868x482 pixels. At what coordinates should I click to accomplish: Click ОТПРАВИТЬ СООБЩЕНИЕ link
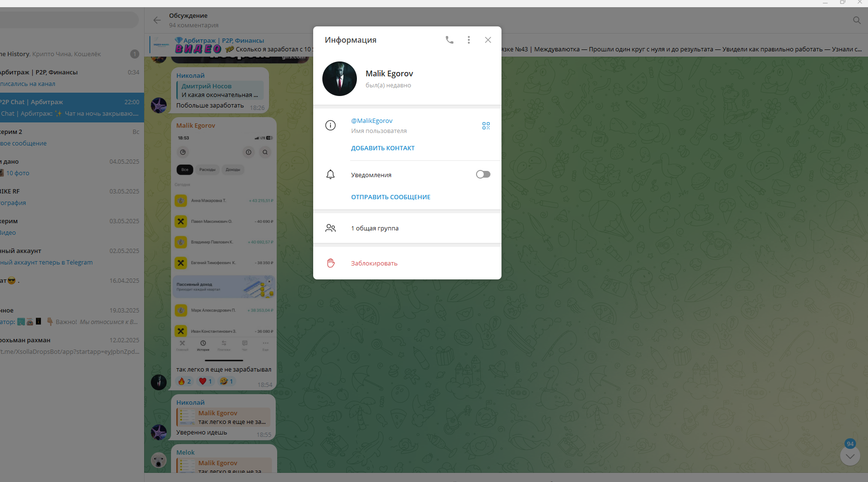pyautogui.click(x=391, y=197)
